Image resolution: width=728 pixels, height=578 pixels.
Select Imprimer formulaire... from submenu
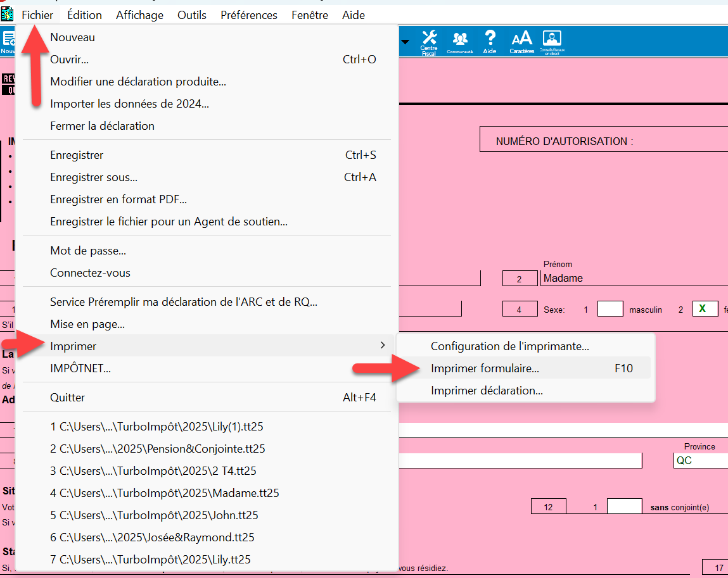pos(485,368)
